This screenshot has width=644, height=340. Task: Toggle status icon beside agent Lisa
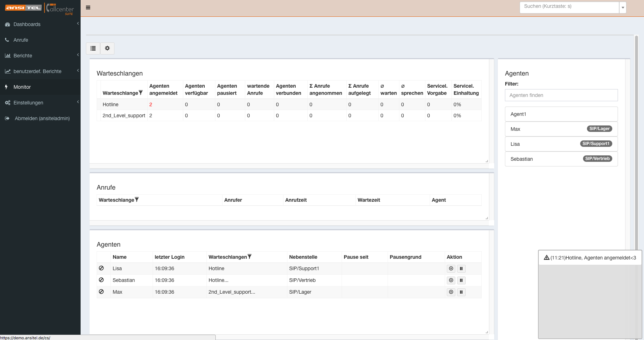[101, 268]
